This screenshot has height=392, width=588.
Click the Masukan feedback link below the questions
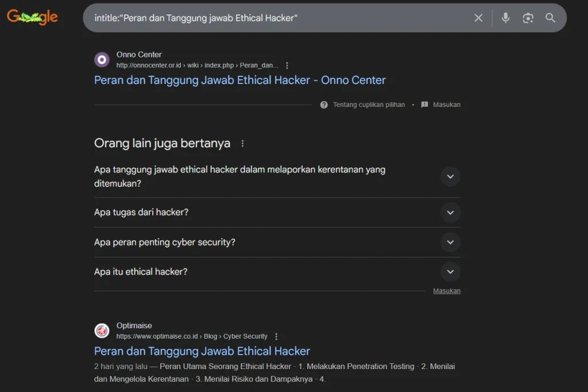click(447, 291)
